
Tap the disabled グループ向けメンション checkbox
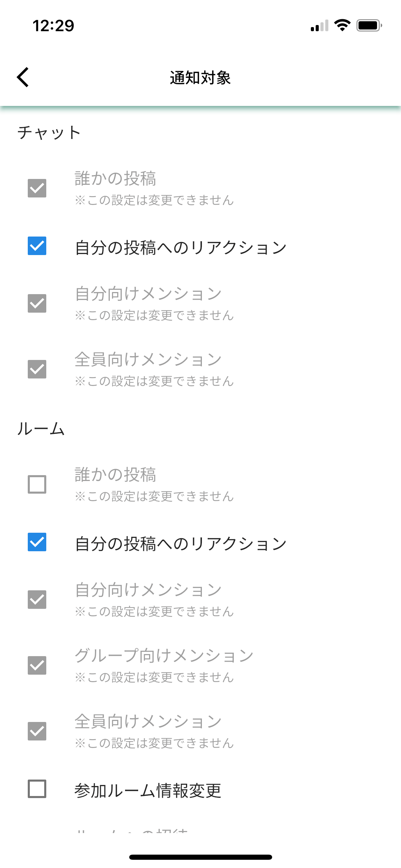(37, 665)
